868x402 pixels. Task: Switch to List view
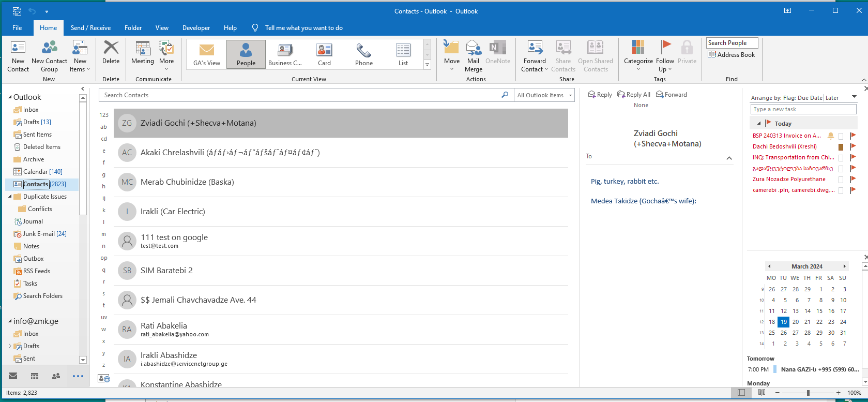coord(403,54)
